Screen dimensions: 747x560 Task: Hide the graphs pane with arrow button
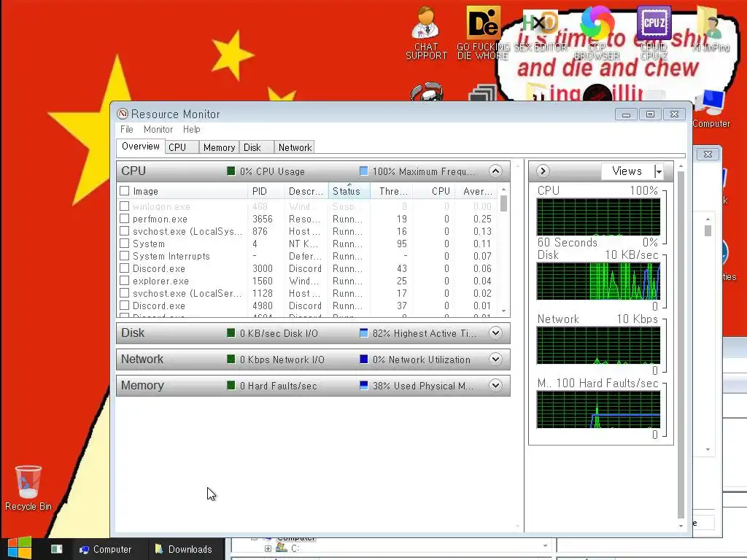(543, 171)
